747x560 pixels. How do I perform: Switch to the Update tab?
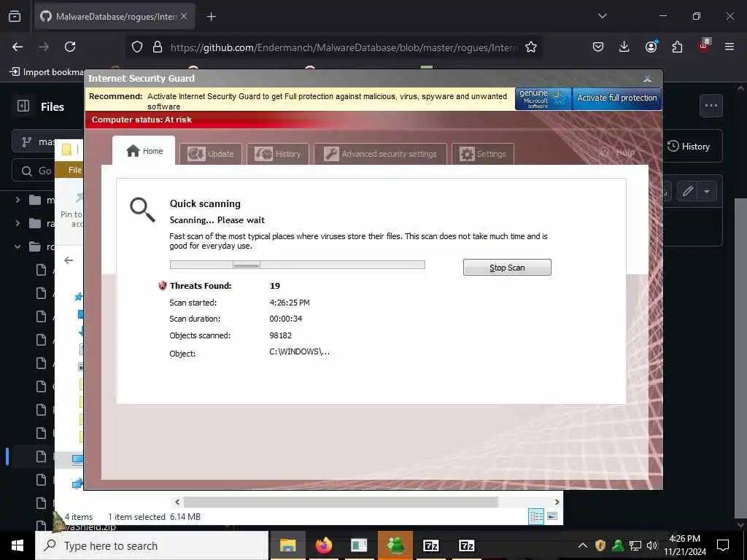pos(211,154)
